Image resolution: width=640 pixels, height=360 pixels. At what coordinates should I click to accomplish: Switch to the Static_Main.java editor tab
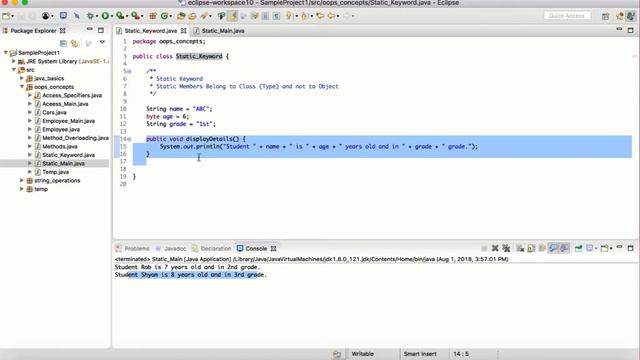pyautogui.click(x=223, y=31)
